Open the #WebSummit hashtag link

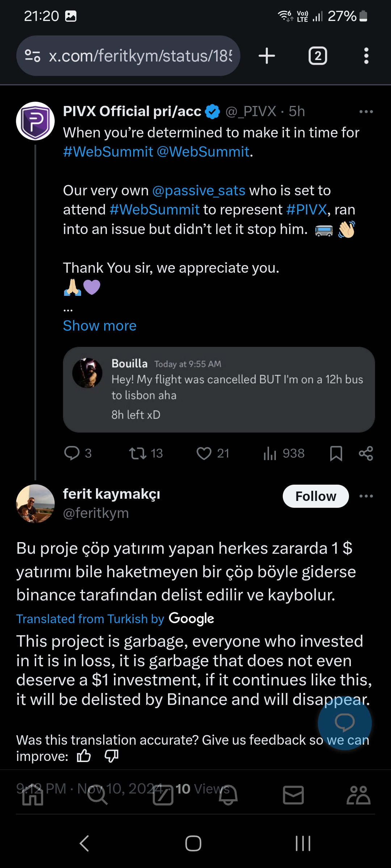pyautogui.click(x=108, y=152)
